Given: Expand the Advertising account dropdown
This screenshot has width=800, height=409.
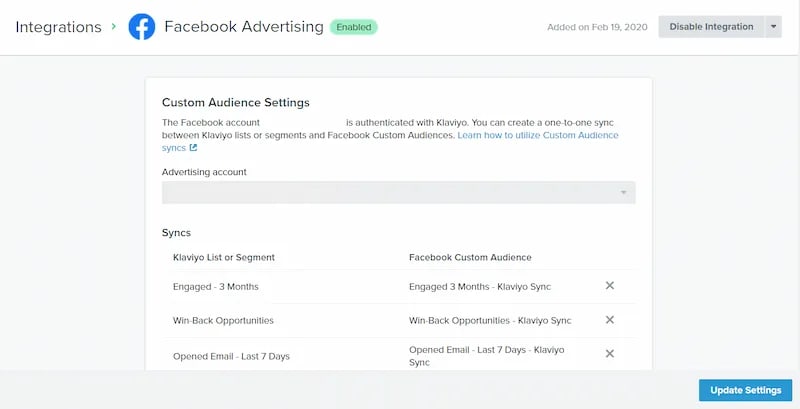Looking at the screenshot, I should 398,193.
